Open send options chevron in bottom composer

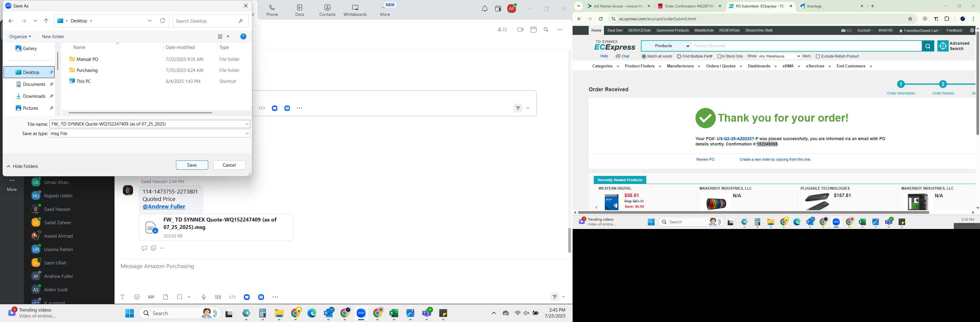[563, 297]
